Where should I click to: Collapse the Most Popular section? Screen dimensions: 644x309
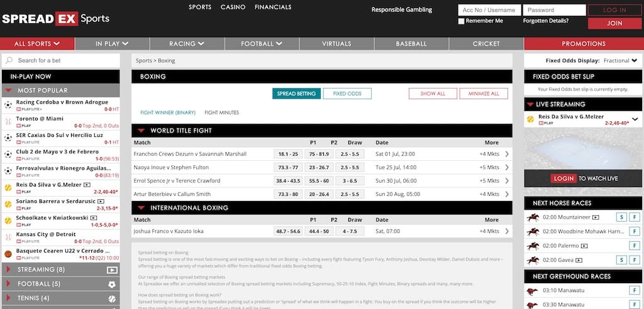click(9, 90)
